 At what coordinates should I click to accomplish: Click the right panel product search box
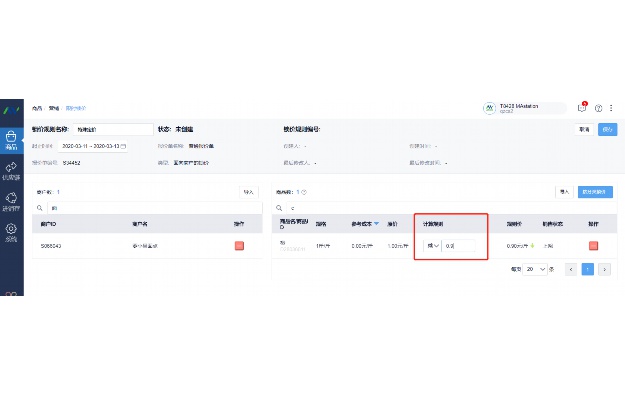pos(452,208)
